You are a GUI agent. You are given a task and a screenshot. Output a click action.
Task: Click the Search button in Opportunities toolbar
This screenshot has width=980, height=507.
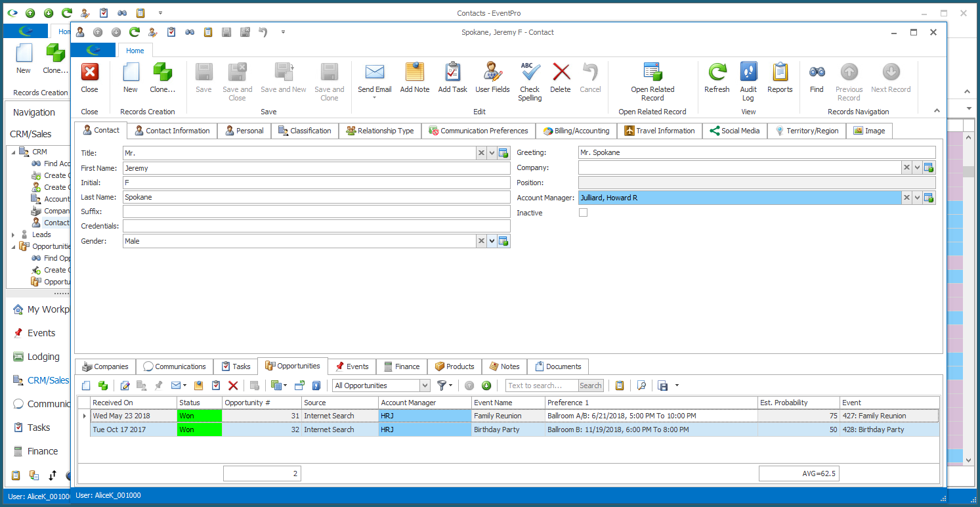(x=590, y=386)
